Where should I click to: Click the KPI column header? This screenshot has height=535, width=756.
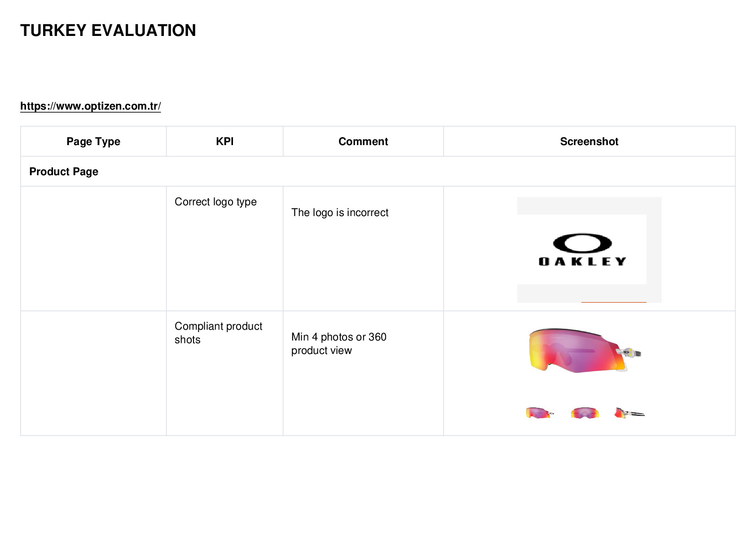click(224, 141)
